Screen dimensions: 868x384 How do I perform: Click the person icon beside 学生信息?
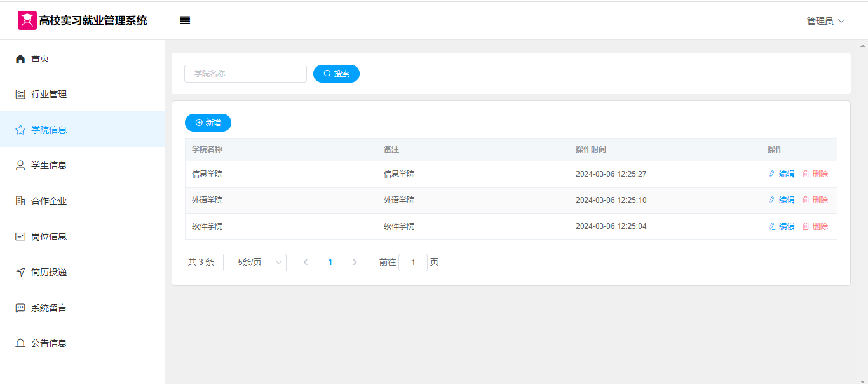20,165
